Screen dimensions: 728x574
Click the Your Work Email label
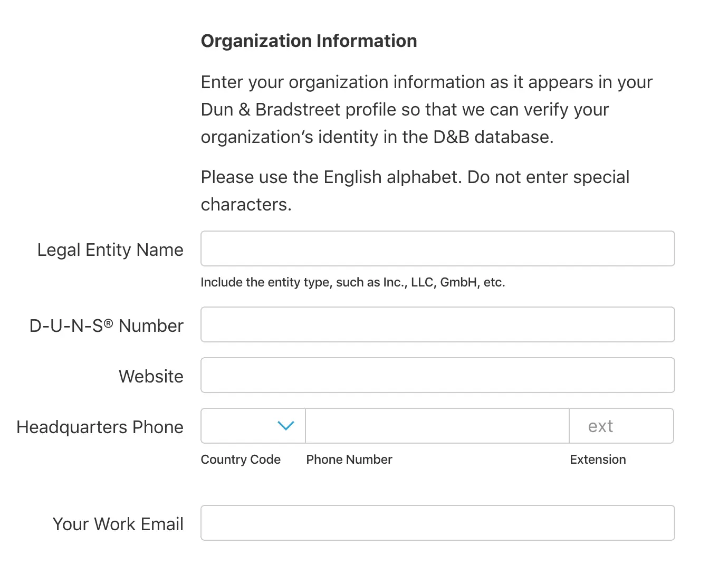pos(118,524)
